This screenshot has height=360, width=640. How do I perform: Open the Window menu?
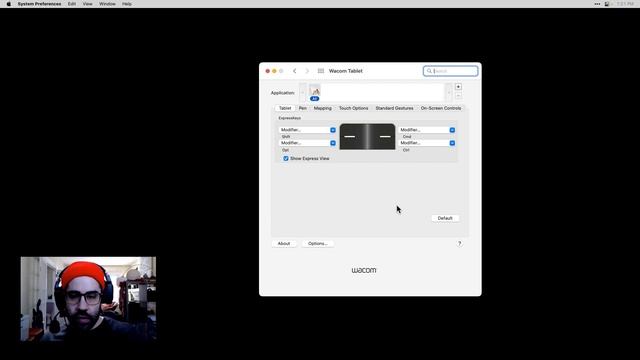(x=107, y=4)
